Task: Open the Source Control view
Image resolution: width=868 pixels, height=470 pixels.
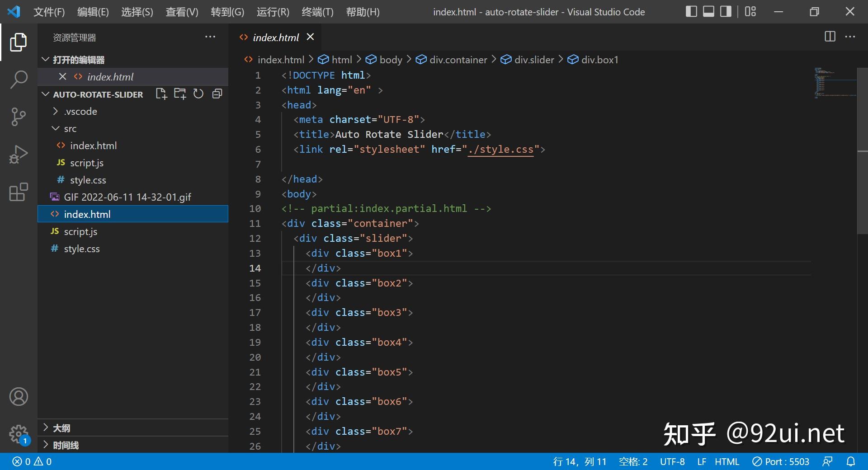Action: click(18, 117)
